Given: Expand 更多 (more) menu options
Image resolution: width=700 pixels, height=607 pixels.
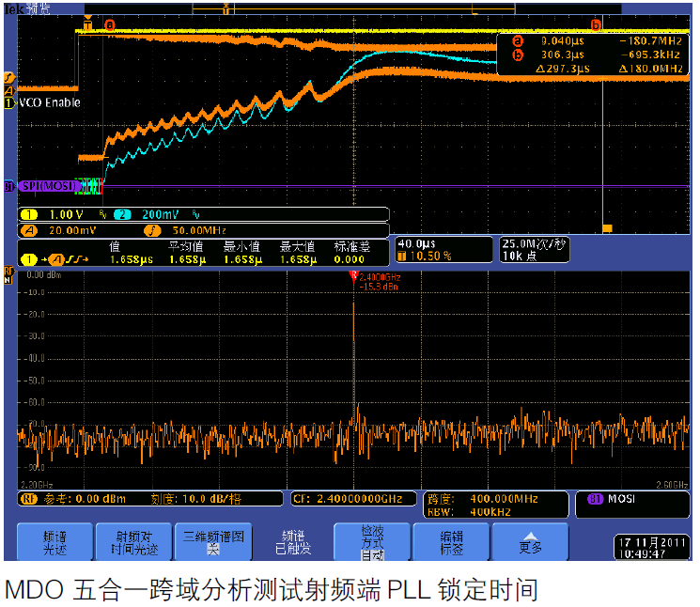Looking at the screenshot, I should [531, 541].
